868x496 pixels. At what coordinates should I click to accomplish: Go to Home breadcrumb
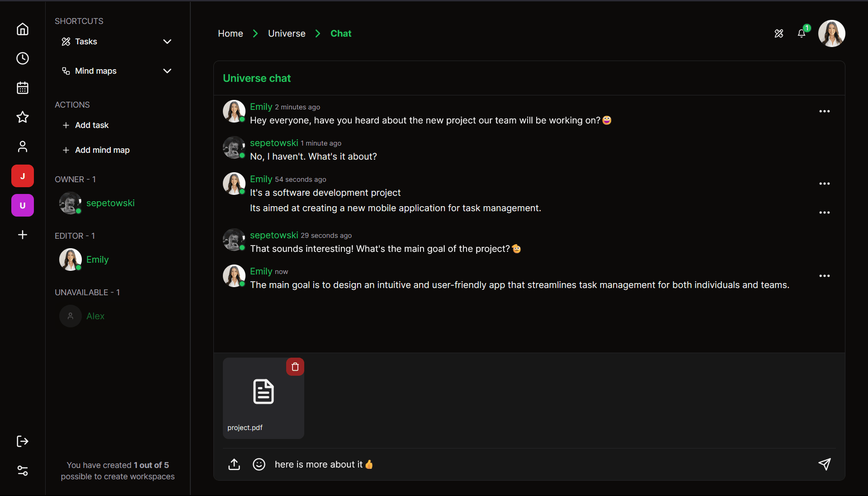pos(230,33)
